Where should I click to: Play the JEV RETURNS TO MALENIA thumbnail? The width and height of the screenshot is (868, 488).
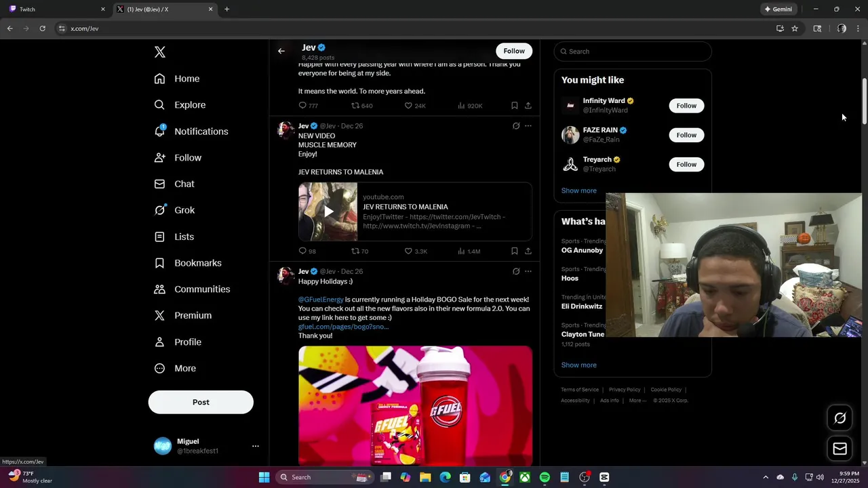[x=328, y=211]
